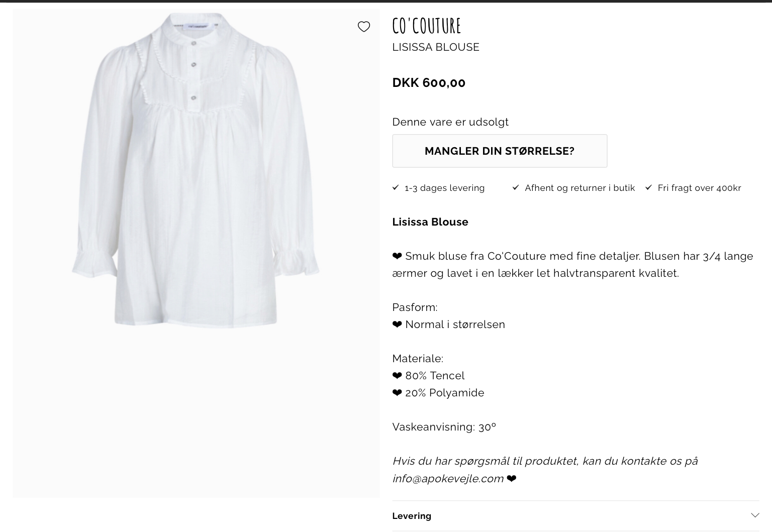
Task: Open the Levering accordion label
Action: 412,516
